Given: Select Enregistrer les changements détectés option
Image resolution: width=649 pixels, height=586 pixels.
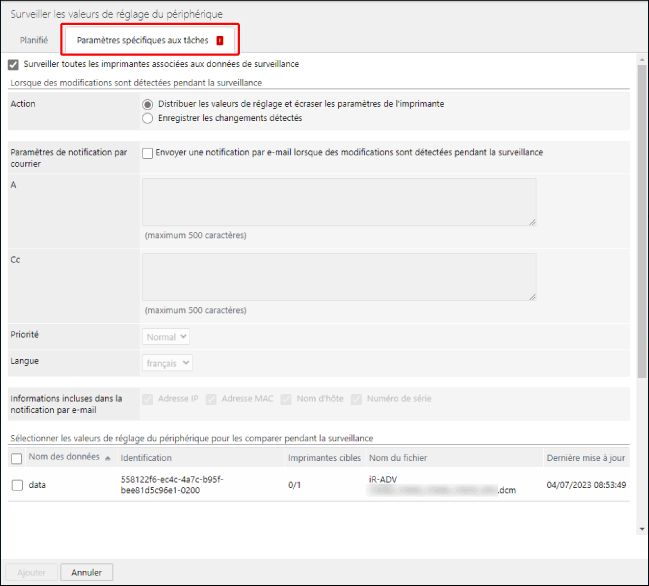Looking at the screenshot, I should [148, 118].
